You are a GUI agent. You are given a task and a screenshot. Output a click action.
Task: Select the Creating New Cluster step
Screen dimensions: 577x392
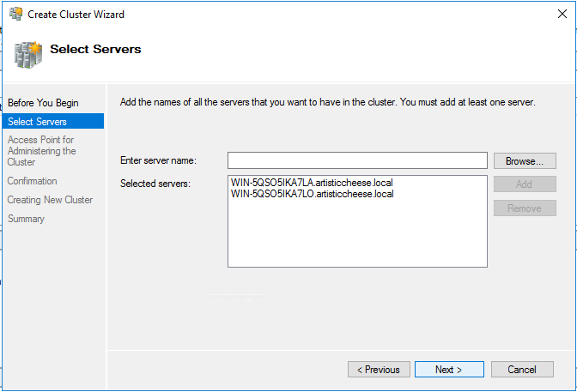click(50, 200)
